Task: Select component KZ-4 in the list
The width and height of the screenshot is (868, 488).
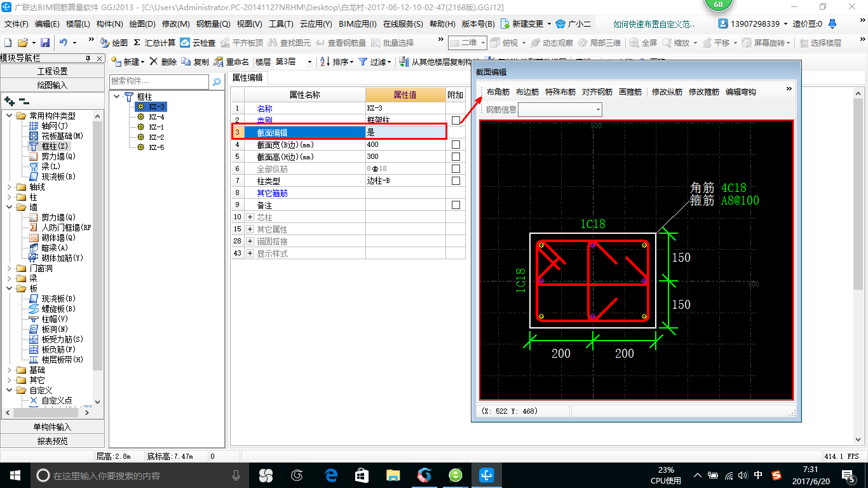Action: pyautogui.click(x=151, y=117)
